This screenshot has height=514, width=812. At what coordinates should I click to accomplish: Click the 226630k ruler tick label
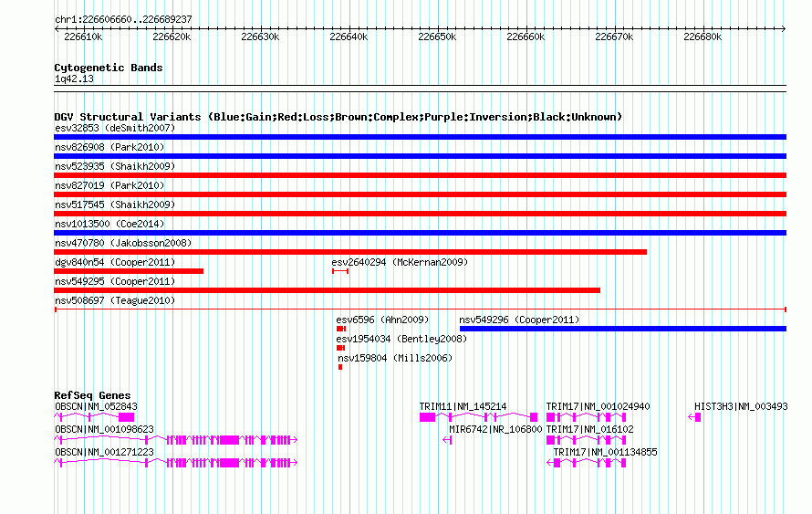[261, 37]
